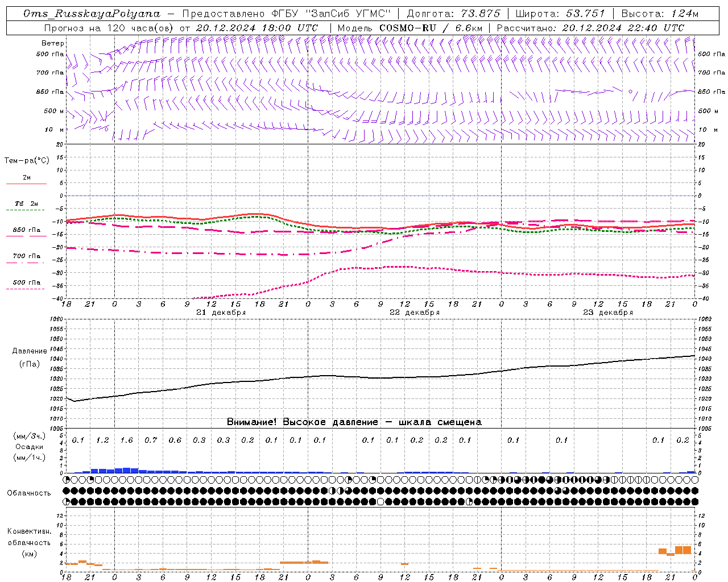Image resolution: width=728 pixels, height=582 pixels.
Task: Click the 'Ветер' wind panel label
Action: (53, 43)
